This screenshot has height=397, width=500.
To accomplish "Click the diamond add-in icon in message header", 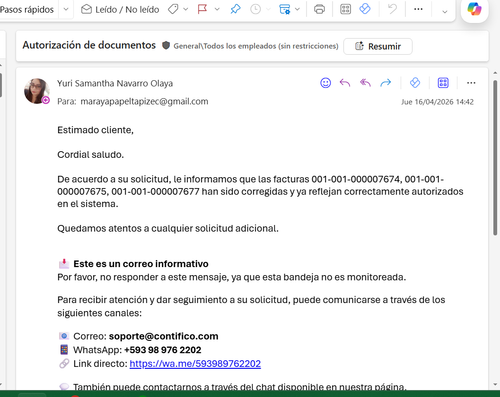I will click(415, 83).
